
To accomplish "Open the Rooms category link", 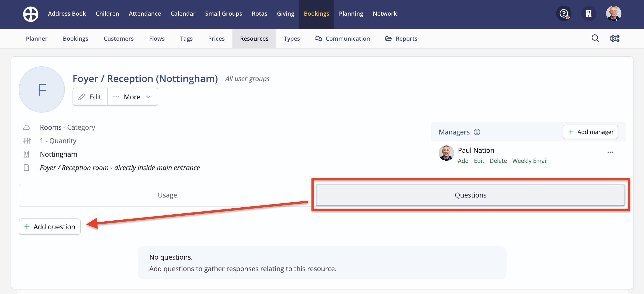I will tap(50, 127).
